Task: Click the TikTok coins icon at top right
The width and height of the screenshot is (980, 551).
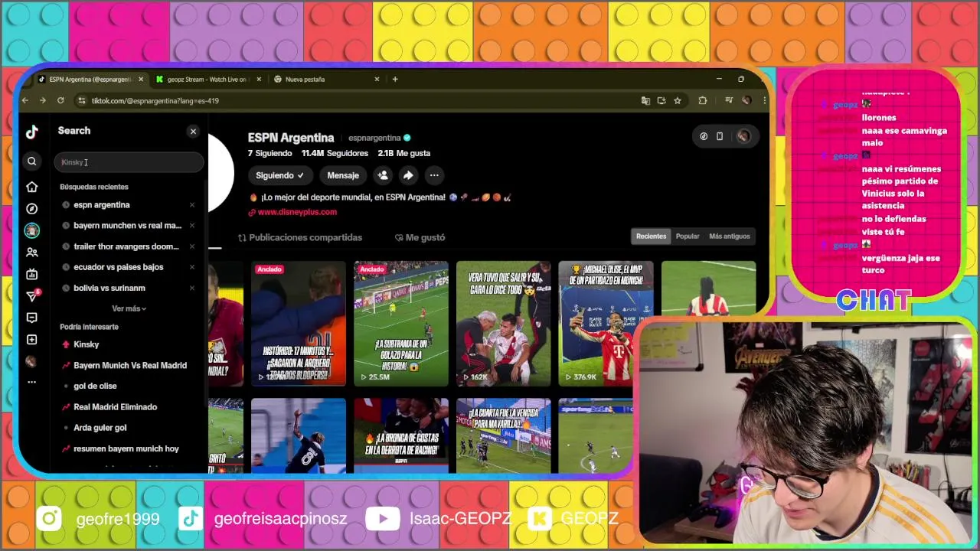Action: pos(704,136)
